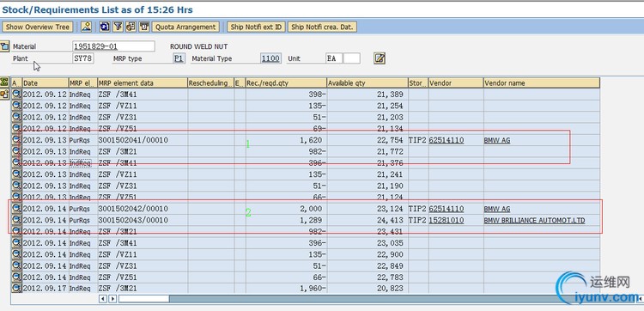Refresh the stock list with the refresh icon
This screenshot has height=311, width=644.
[105, 27]
